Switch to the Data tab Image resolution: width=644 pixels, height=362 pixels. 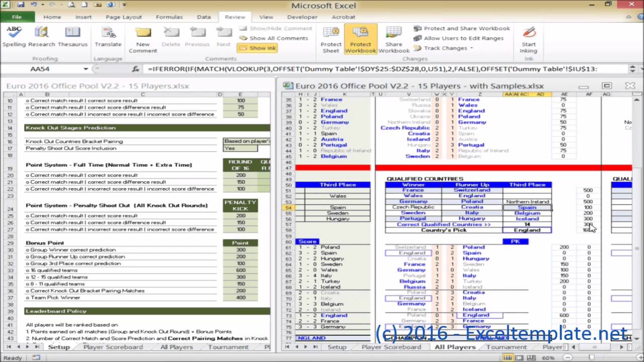point(204,17)
